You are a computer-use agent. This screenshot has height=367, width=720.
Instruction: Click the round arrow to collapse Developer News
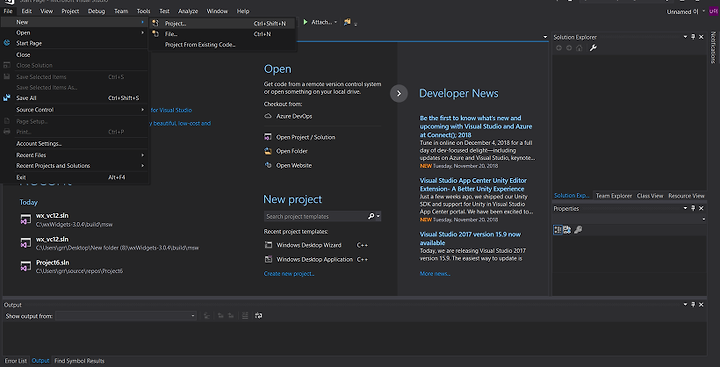(399, 93)
